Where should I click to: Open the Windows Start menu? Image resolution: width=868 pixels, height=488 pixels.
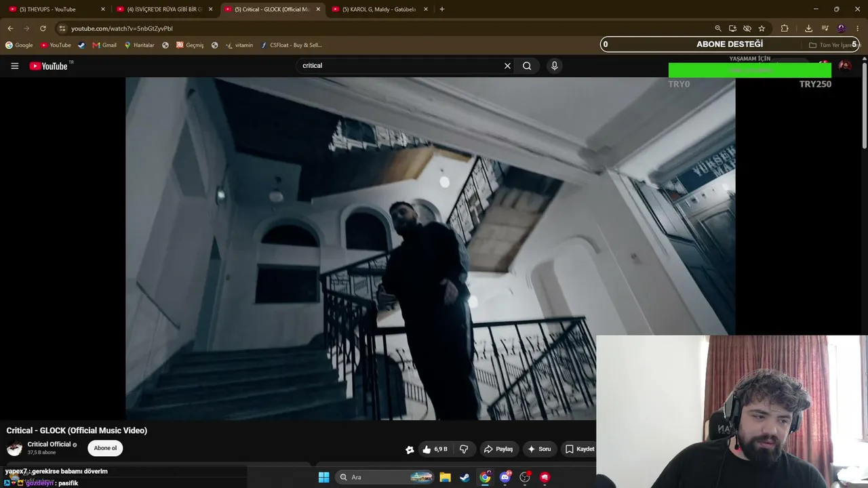[x=323, y=477]
